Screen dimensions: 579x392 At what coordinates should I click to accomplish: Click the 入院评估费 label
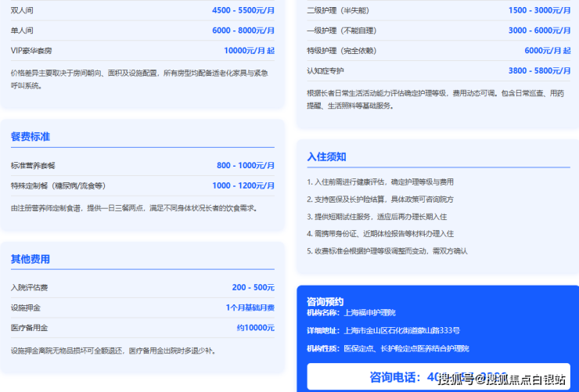click(29, 287)
